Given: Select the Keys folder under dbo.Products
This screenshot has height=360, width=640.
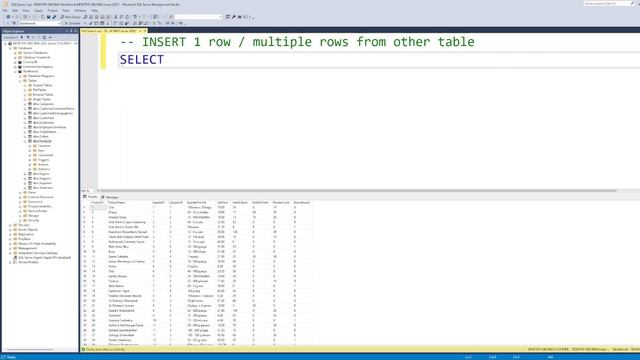Looking at the screenshot, I should coord(41,151).
